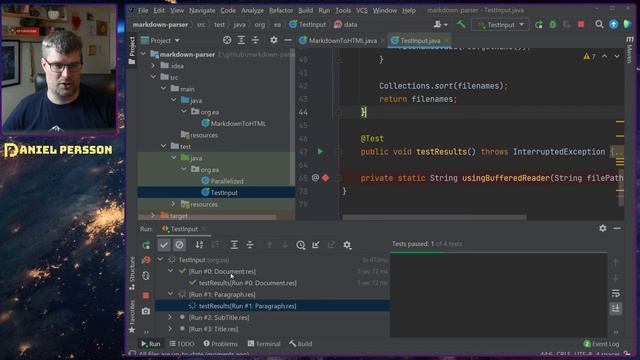Open the Refactor menu

pyautogui.click(x=281, y=10)
